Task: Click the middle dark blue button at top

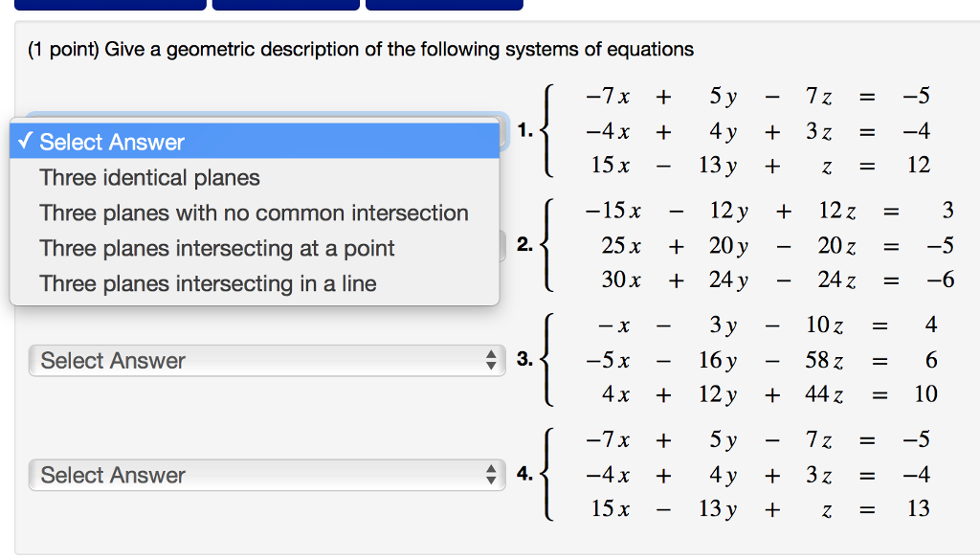Action: [x=285, y=4]
